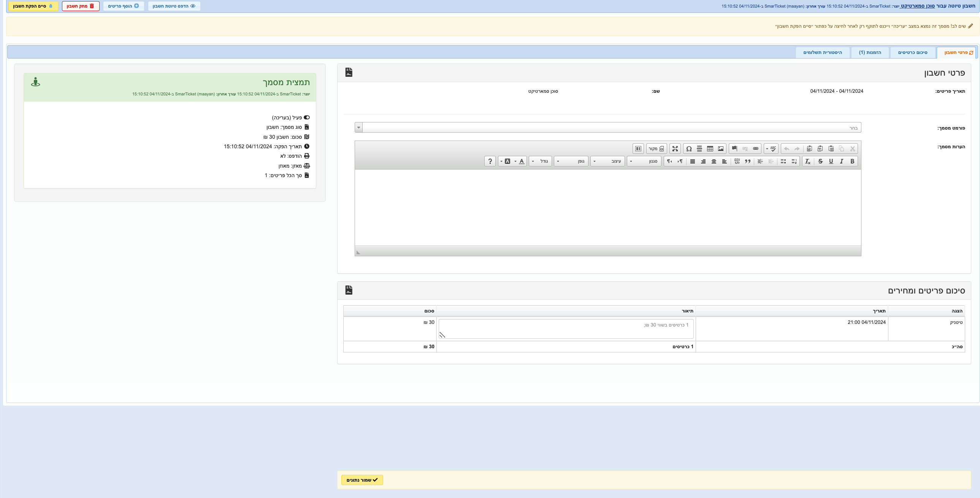This screenshot has height=498, width=980.
Task: Click the הוסף פריטים button
Action: point(124,6)
